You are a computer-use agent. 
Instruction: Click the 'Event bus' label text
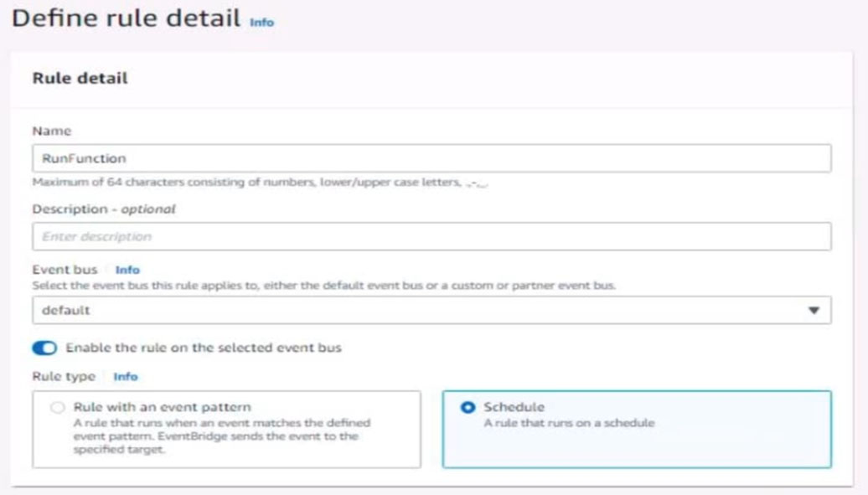coord(65,270)
